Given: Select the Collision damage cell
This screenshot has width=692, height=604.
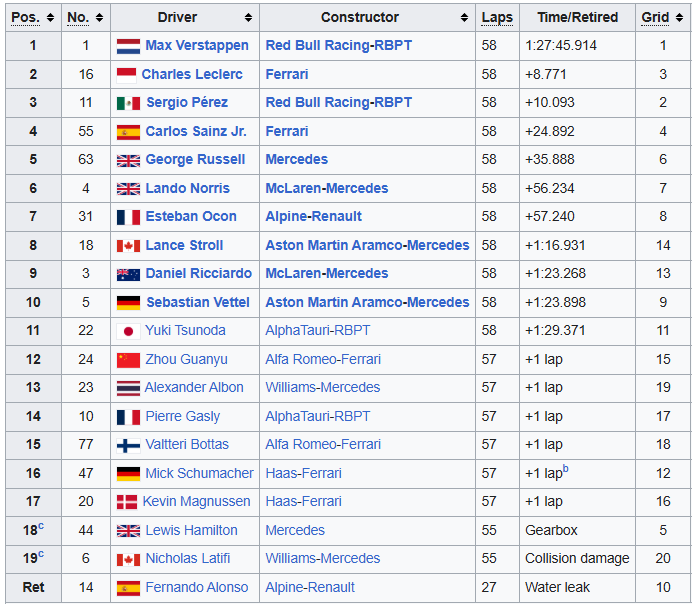Looking at the screenshot, I should pos(577,559).
